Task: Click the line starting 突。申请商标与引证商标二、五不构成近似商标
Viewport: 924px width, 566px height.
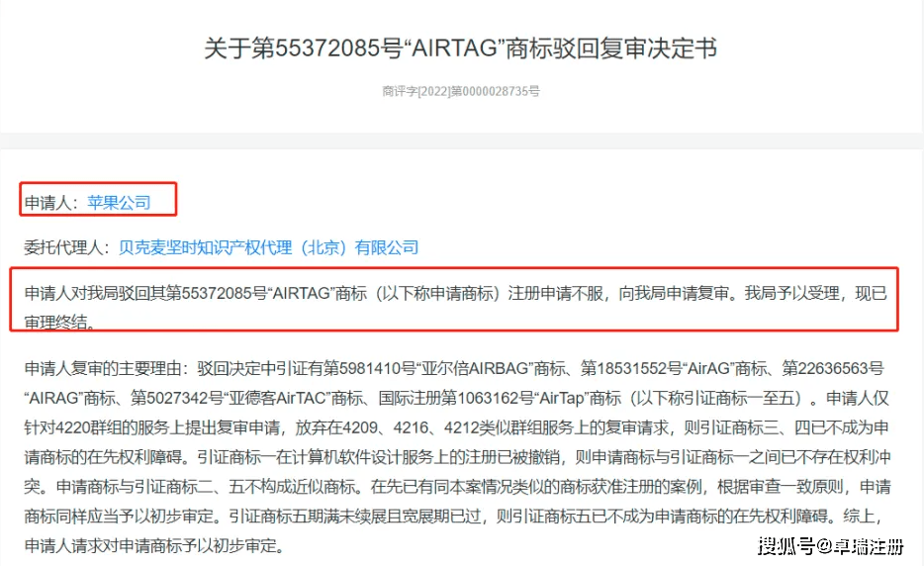Action: click(457, 487)
